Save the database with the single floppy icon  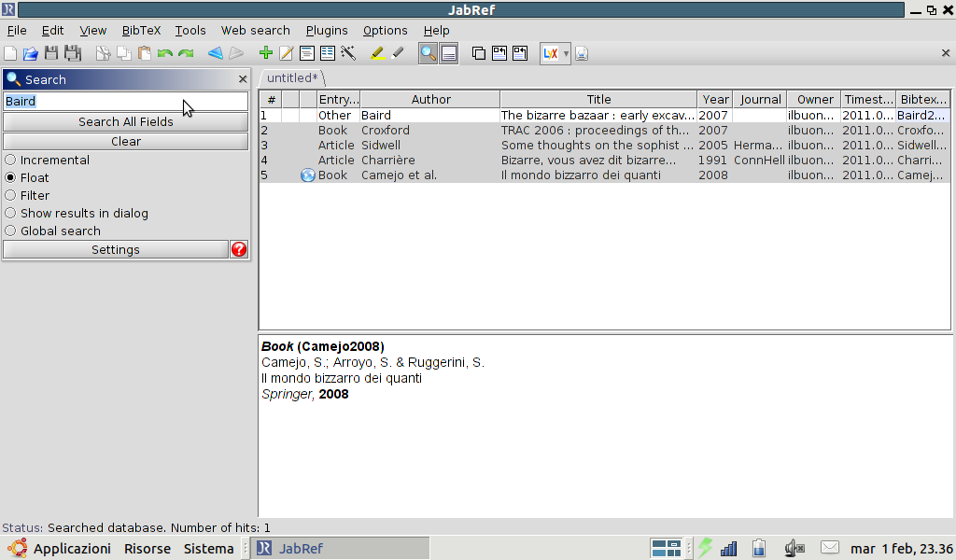pos(51,53)
